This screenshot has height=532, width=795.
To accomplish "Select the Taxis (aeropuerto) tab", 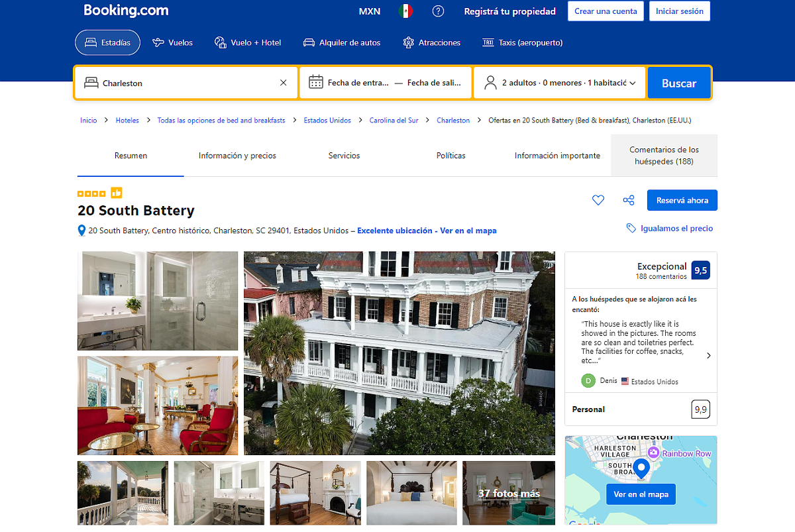I will point(523,42).
